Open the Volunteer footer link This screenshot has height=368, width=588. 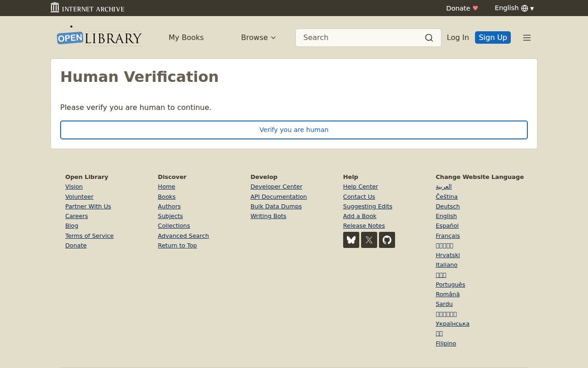[79, 196]
